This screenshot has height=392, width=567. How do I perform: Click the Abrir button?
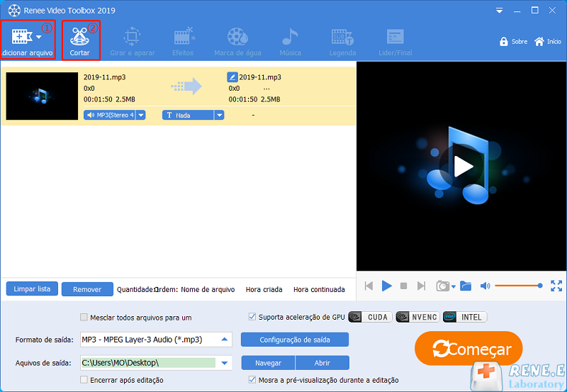(322, 363)
